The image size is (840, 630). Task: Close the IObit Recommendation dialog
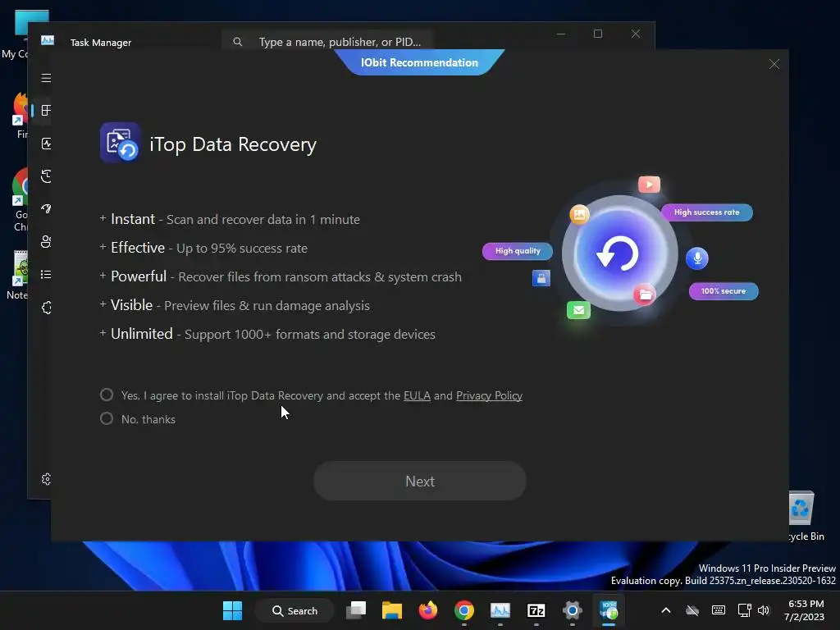point(774,64)
